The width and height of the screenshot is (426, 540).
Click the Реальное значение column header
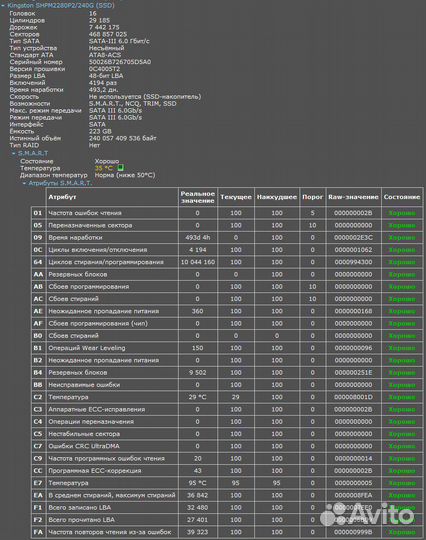click(198, 197)
